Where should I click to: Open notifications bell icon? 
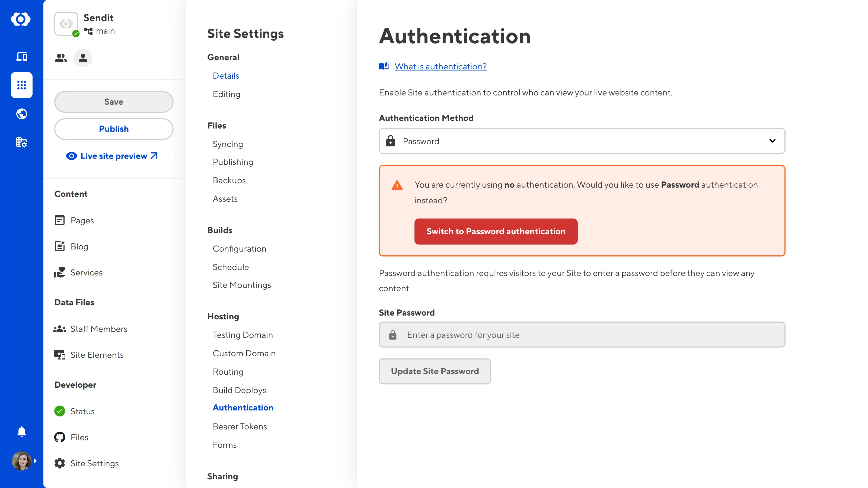click(x=22, y=431)
